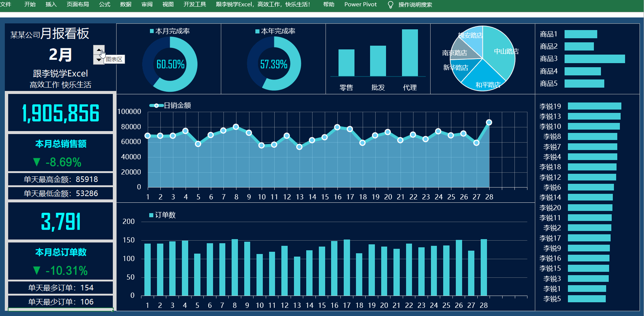
Task: Open the 插入 ribbon tab
Action: tap(51, 4)
